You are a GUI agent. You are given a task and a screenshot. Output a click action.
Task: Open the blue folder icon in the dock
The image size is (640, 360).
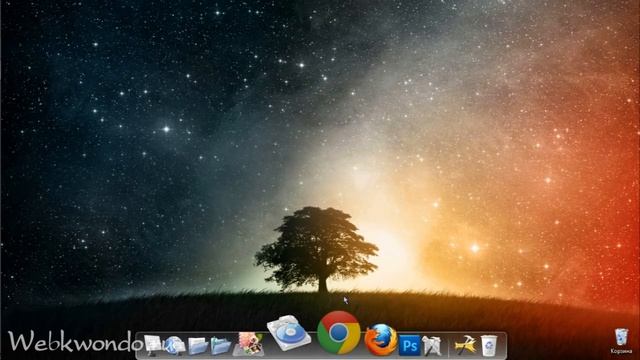pyautogui.click(x=198, y=346)
